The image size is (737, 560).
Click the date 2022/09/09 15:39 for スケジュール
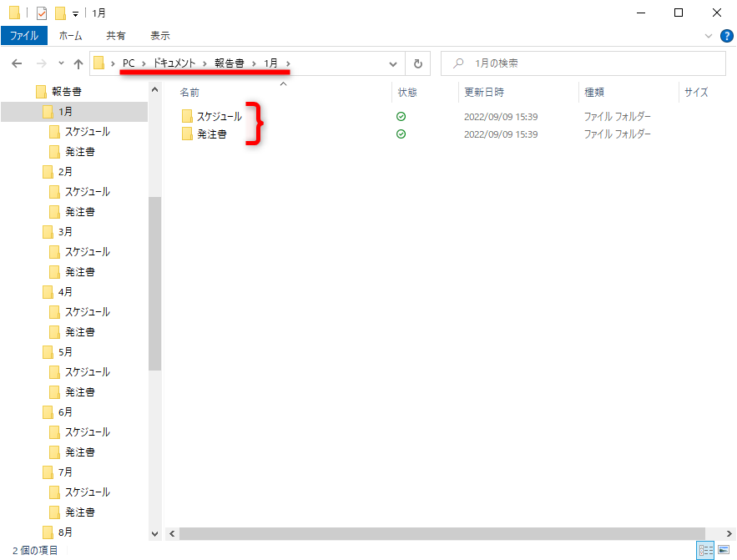coord(501,117)
